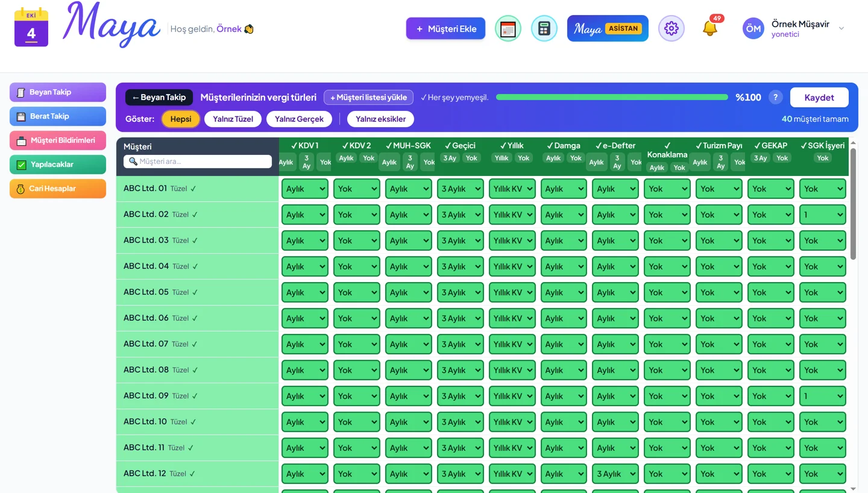Open Yıllık KV dropdown for ABC Ltd. 05
Image resolution: width=868 pixels, height=493 pixels.
pos(512,292)
